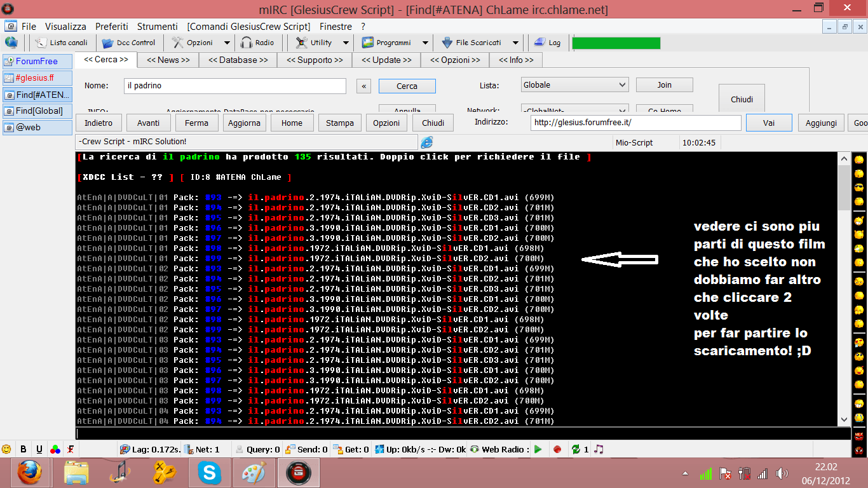Screen dimensions: 868x488
Task: Open the Dcc Control toolbar icon
Action: click(x=107, y=43)
